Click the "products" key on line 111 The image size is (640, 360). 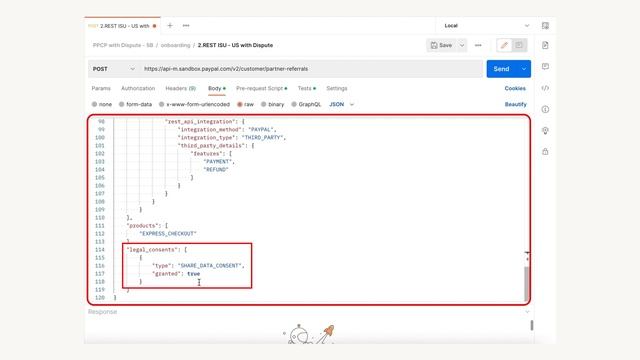(x=142, y=226)
